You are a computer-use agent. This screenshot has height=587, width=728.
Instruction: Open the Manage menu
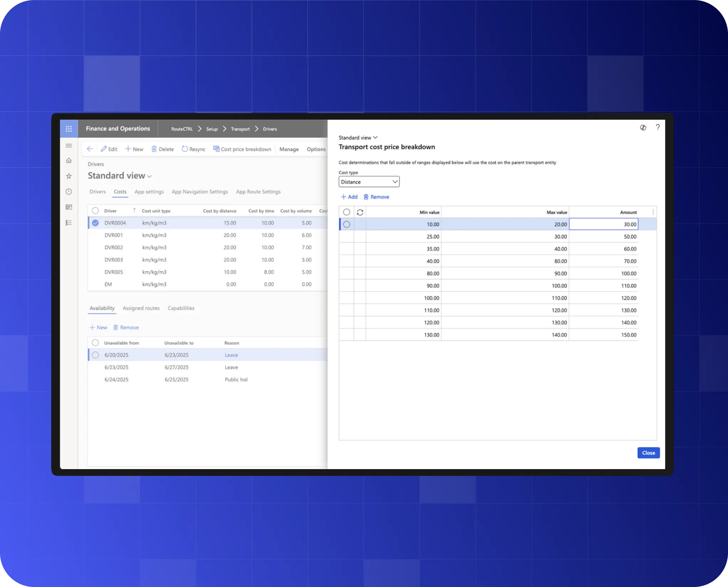(x=289, y=149)
